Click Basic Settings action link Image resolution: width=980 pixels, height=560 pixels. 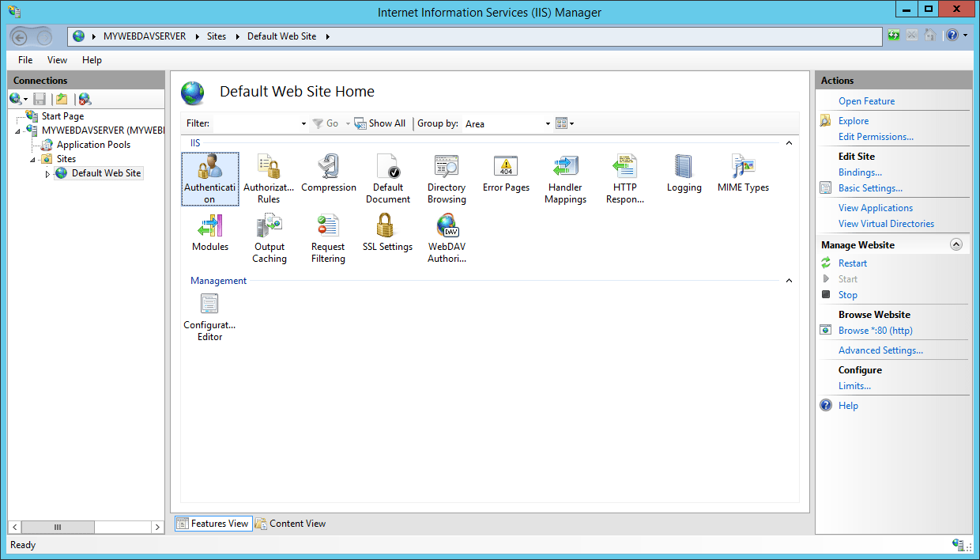point(870,188)
